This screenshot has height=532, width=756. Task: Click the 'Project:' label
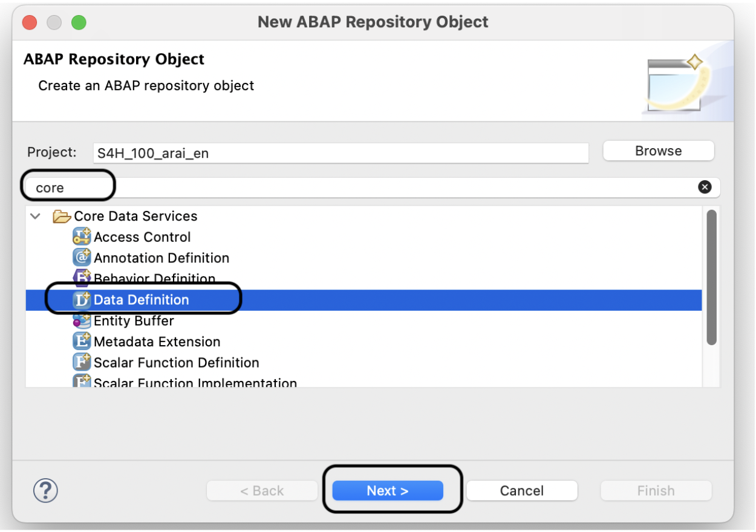click(52, 152)
